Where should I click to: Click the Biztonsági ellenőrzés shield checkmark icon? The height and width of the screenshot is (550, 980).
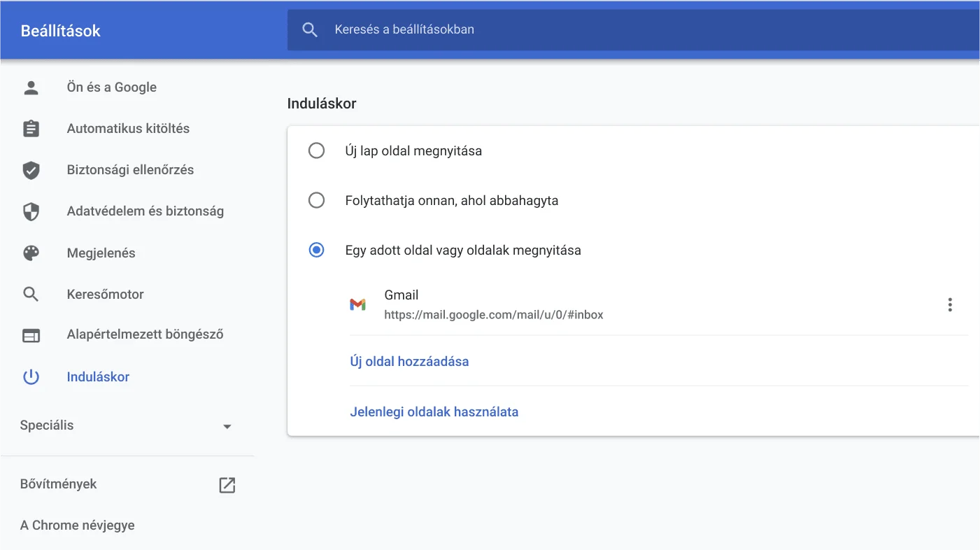[x=31, y=169]
